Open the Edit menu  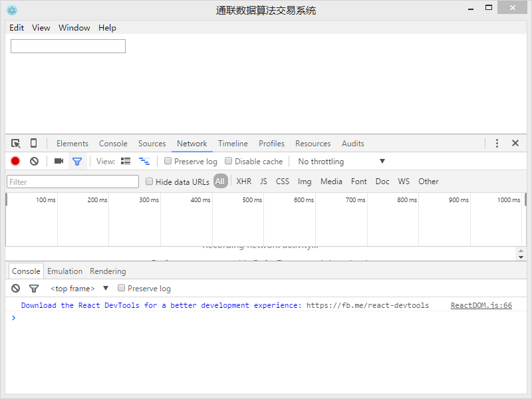(17, 28)
